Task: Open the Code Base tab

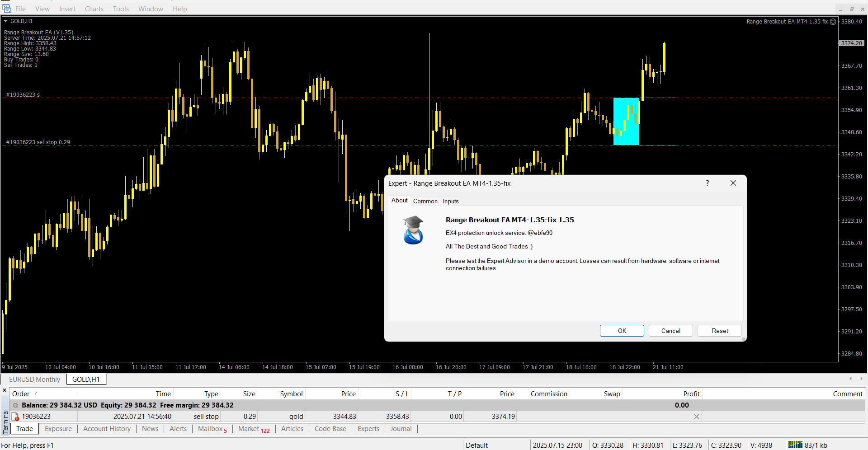Action: [330, 429]
